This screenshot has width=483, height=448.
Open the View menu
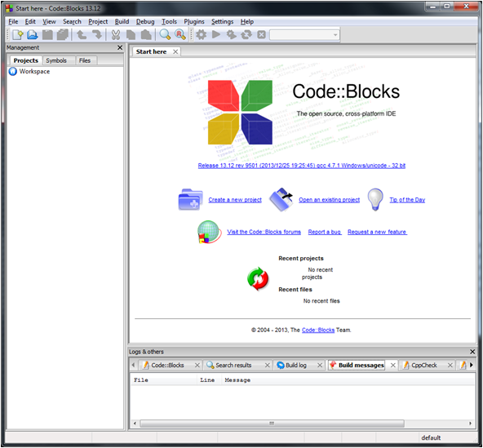[x=49, y=21]
